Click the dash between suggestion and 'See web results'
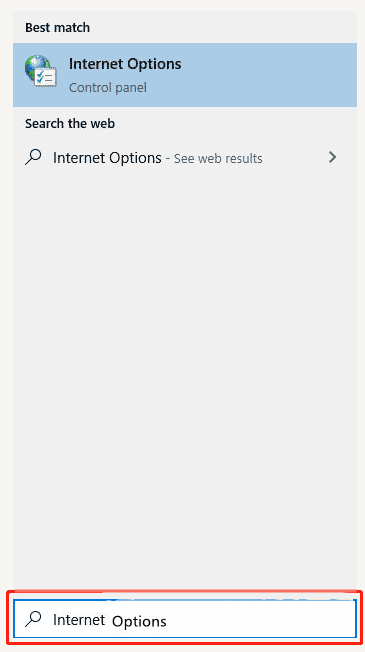This screenshot has height=652, width=365. [x=168, y=158]
